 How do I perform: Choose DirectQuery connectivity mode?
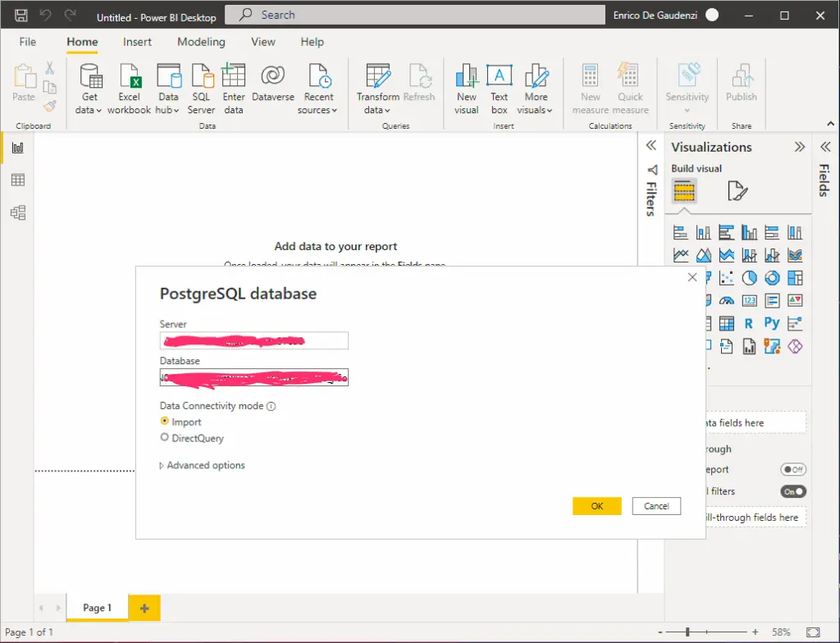pyautogui.click(x=165, y=438)
